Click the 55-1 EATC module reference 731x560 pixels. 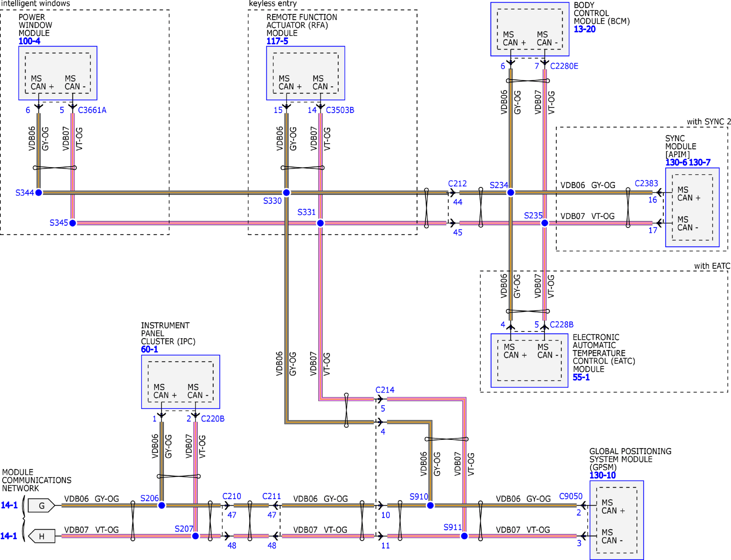[581, 377]
